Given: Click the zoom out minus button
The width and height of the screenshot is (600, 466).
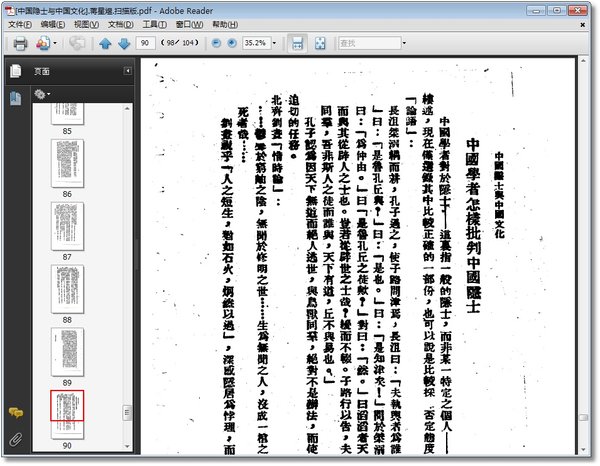Looking at the screenshot, I should (x=211, y=44).
